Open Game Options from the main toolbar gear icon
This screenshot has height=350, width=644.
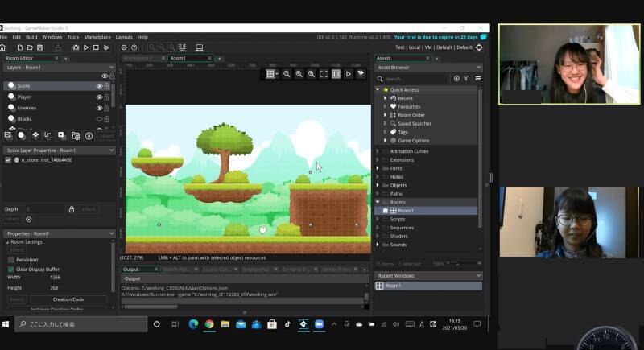(124, 47)
